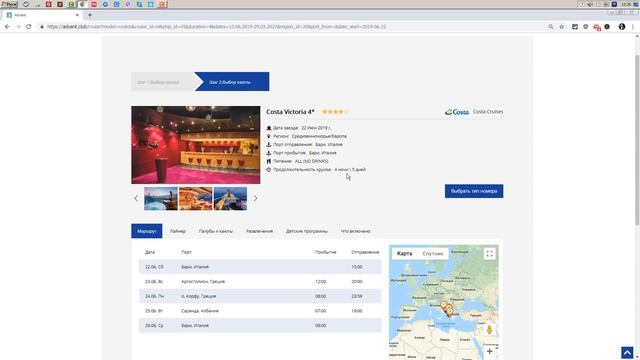Click the blue scroll-to-top arrow button

[627, 352]
